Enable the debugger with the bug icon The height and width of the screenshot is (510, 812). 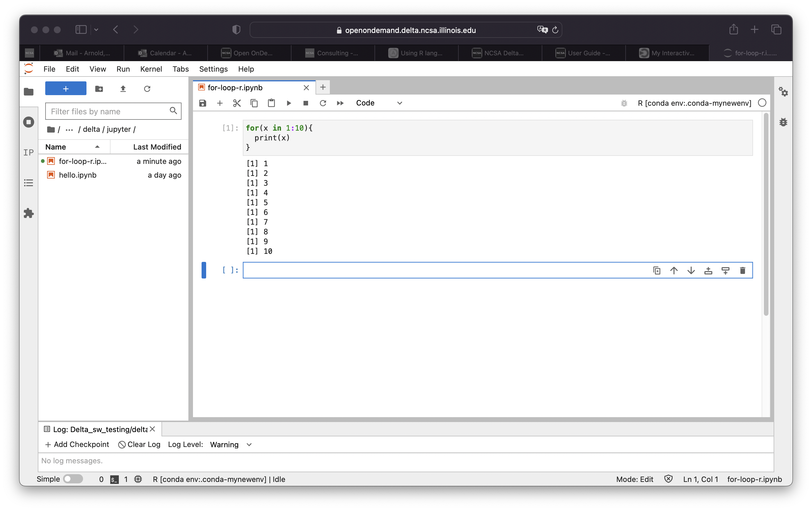(x=624, y=103)
